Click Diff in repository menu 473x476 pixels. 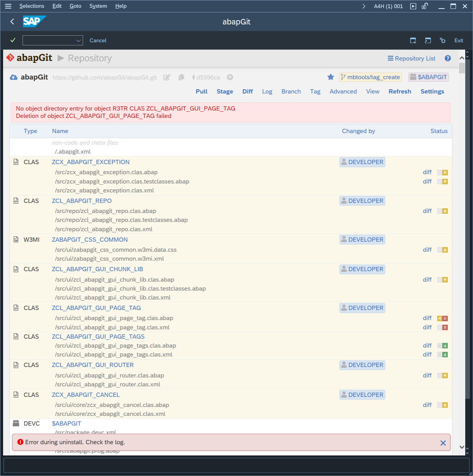248,92
